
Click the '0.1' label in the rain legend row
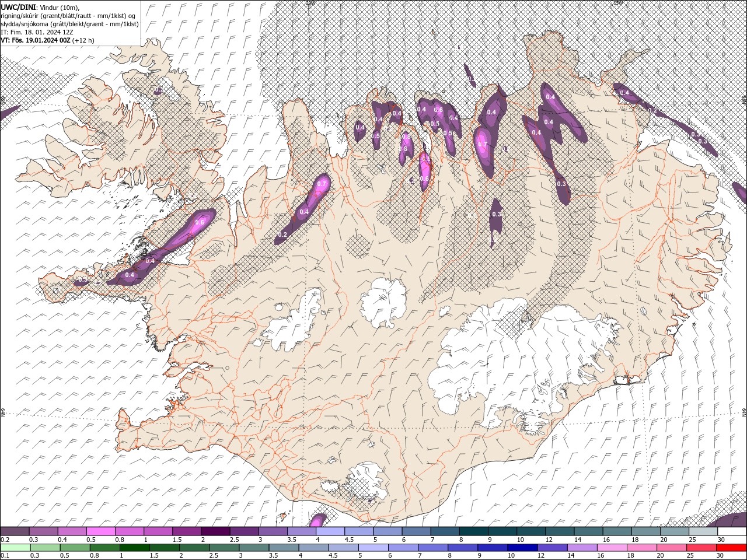[x=5, y=556]
